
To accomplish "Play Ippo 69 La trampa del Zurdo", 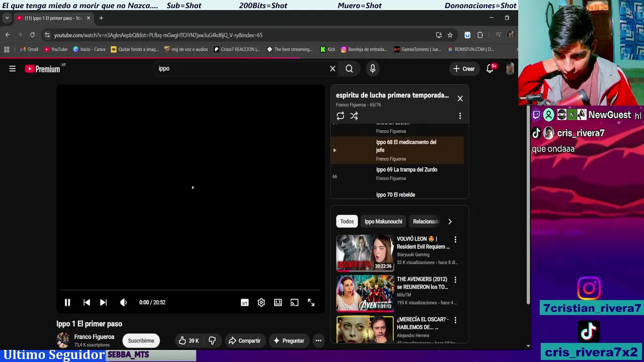I will [397, 174].
